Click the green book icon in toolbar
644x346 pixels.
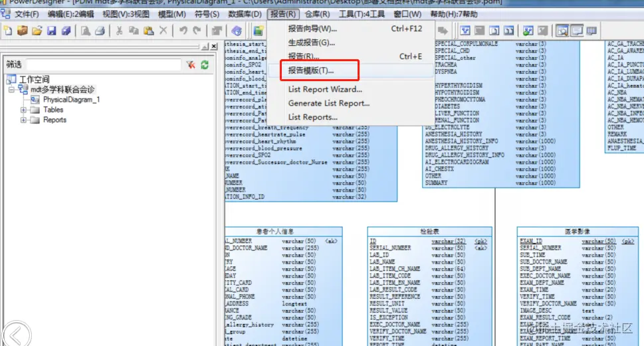click(x=258, y=31)
